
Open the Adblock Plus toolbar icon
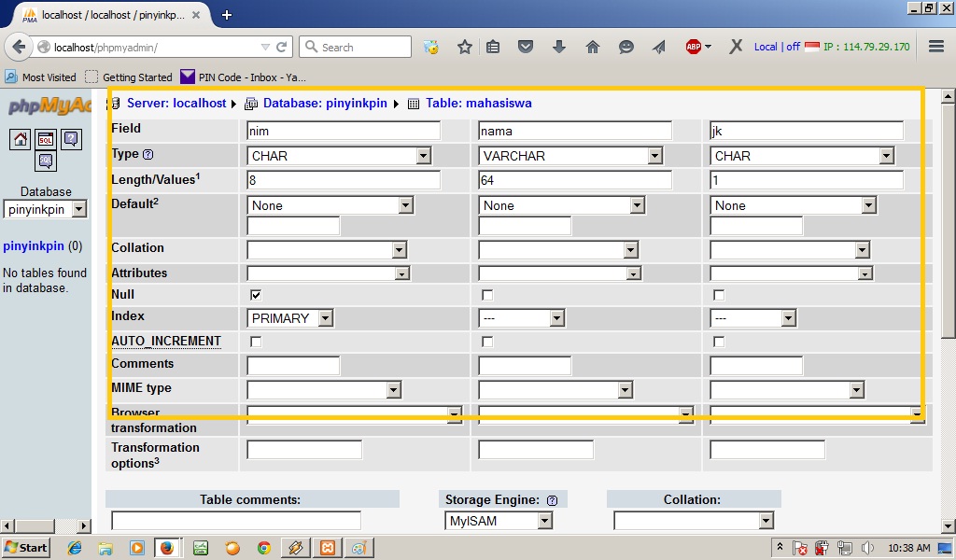(692, 46)
